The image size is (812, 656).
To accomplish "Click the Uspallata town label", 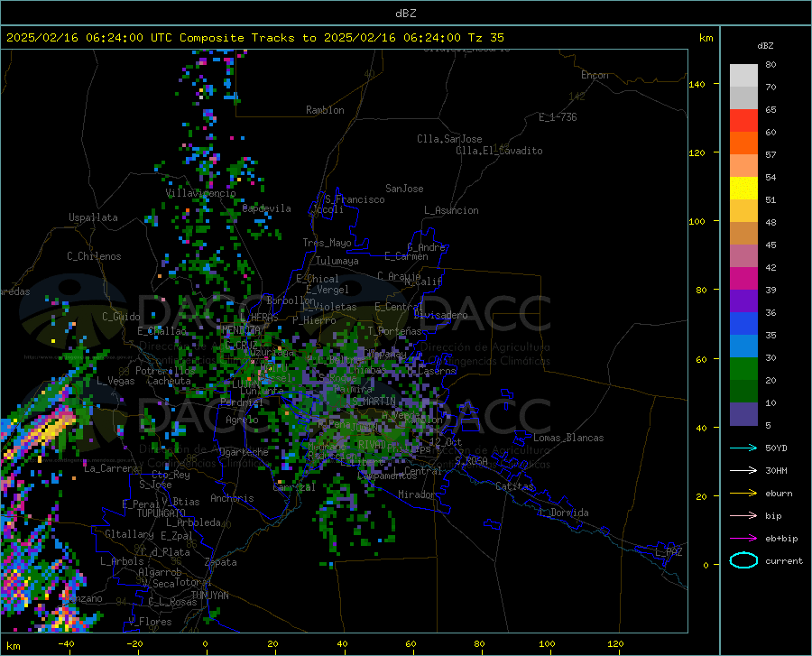I will coord(93,217).
